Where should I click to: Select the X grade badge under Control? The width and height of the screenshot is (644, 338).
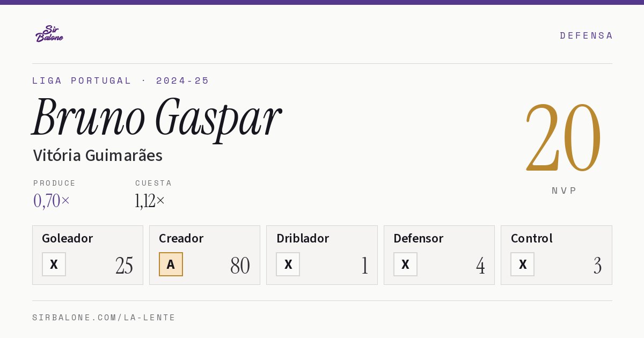tap(523, 264)
